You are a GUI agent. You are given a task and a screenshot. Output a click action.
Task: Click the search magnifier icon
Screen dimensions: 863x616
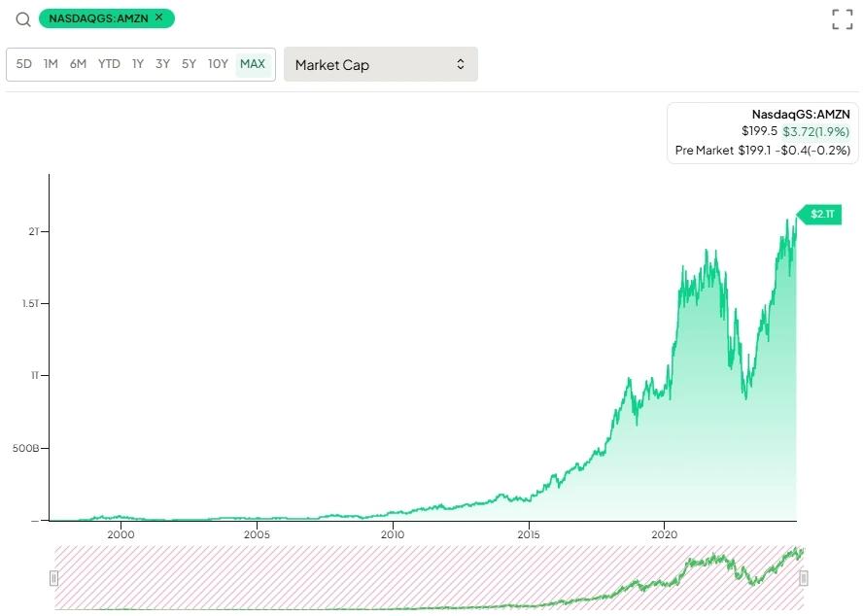point(23,19)
